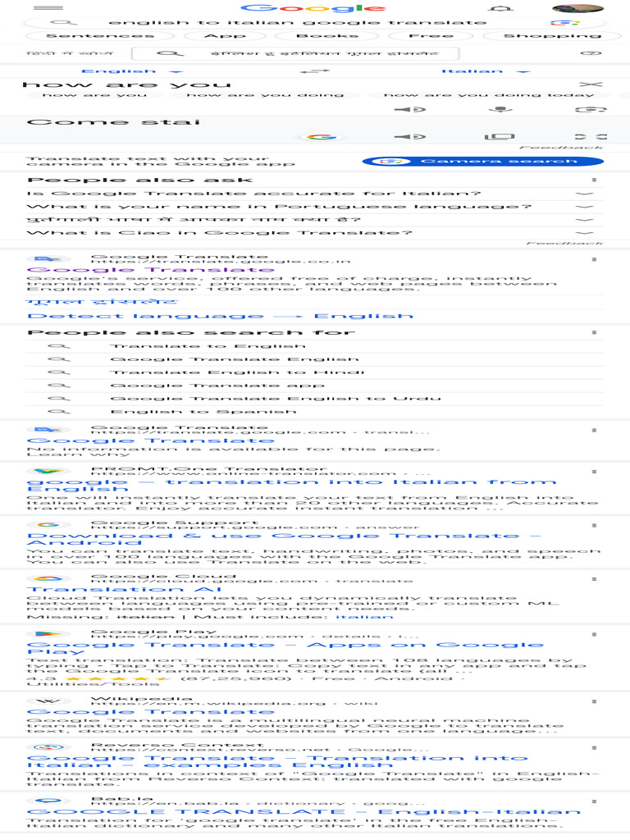Open the Translation AI result
Viewport: 630px width, 840px height.
click(124, 589)
